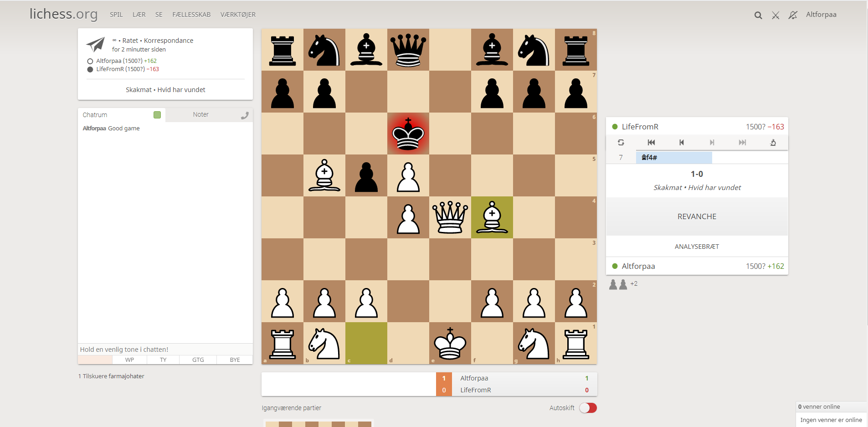This screenshot has width=868, height=427.
Task: Open the analysis microscope icon
Action: tap(773, 143)
